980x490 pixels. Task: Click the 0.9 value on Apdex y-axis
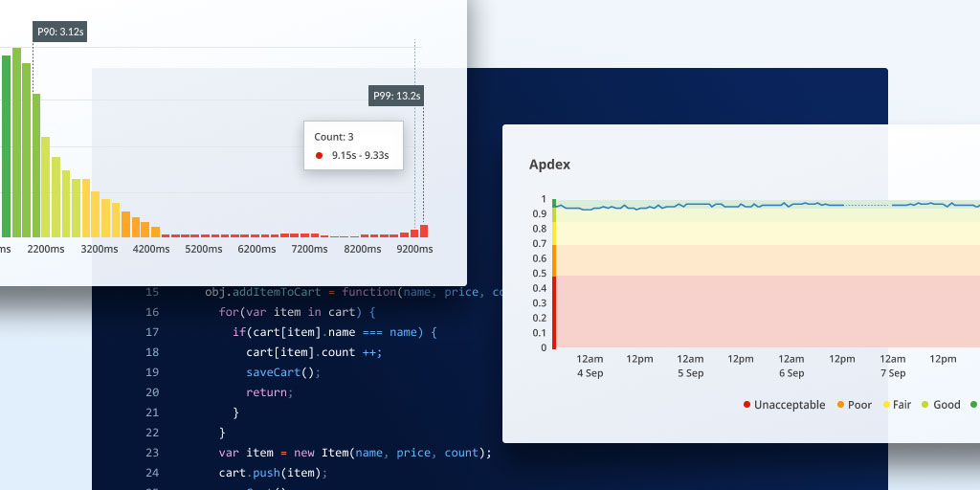(x=540, y=213)
